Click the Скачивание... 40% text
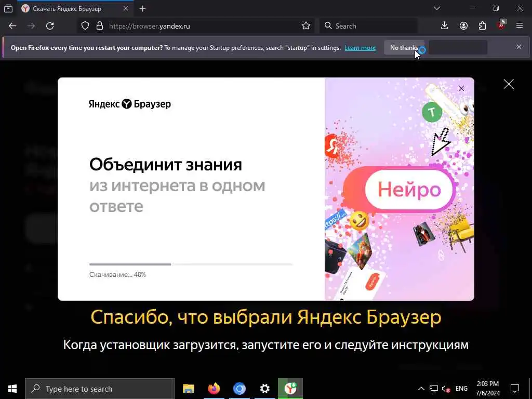This screenshot has height=399, width=532. click(x=117, y=275)
